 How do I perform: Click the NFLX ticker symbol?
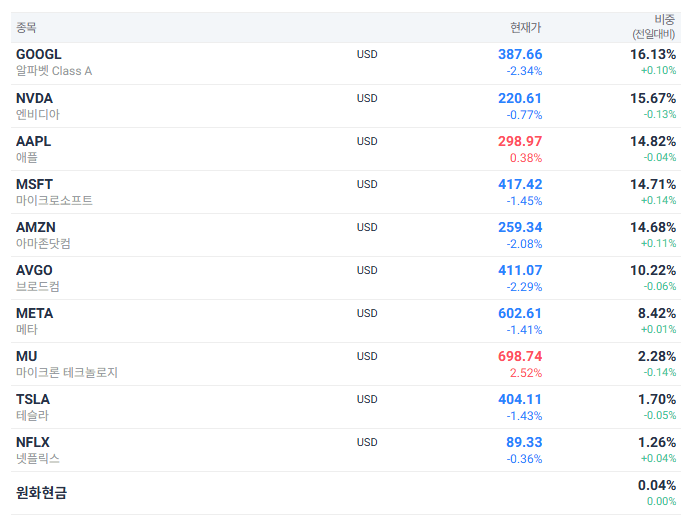point(33,442)
